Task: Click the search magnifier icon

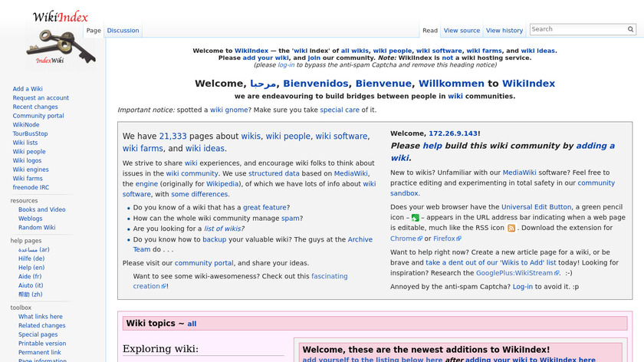Action: click(630, 29)
